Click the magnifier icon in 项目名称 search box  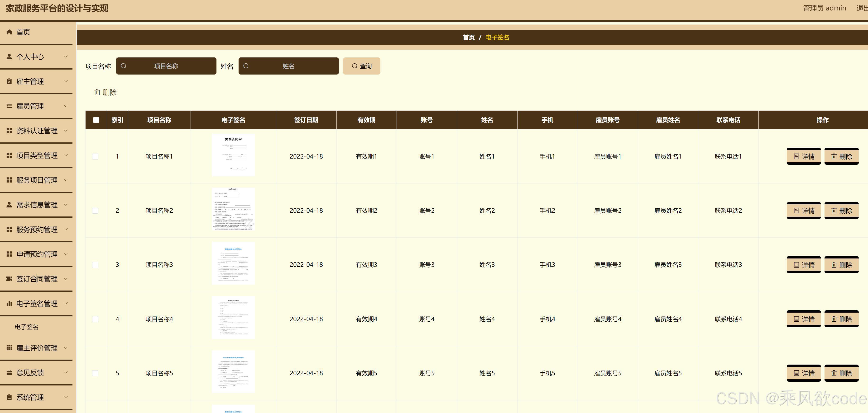pos(124,66)
